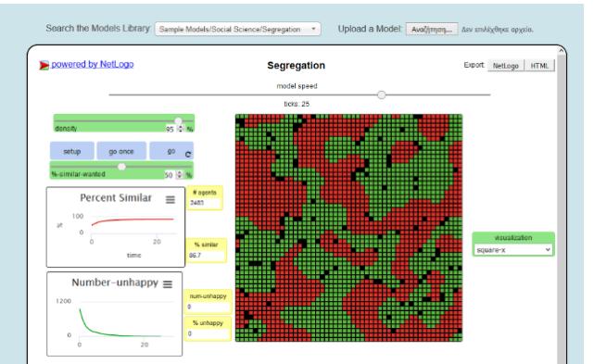Click the %-similar-wanted slider handle
Viewport: 594px width, 364px height.
(x=121, y=167)
